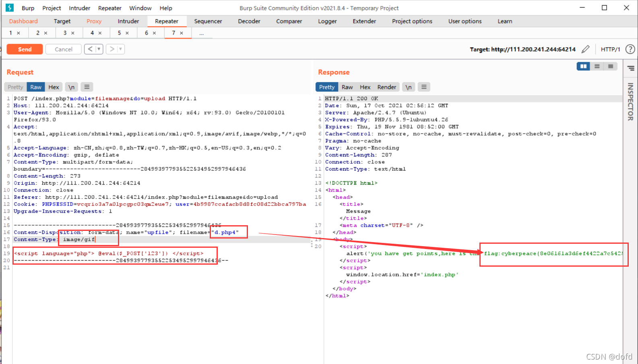Switch to the Dashboard tab
The height and width of the screenshot is (364, 638).
(23, 21)
